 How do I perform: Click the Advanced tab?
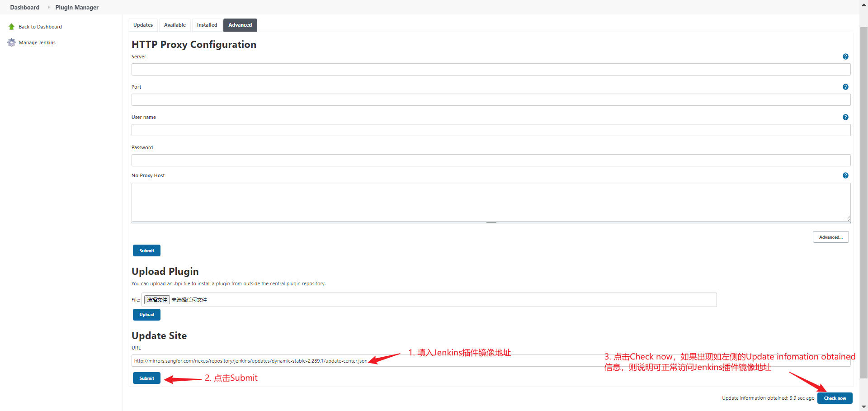click(240, 25)
